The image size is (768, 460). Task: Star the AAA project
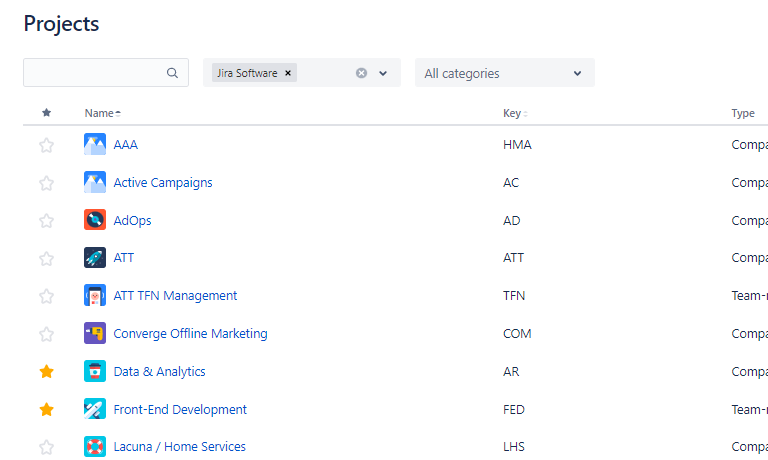pos(47,145)
